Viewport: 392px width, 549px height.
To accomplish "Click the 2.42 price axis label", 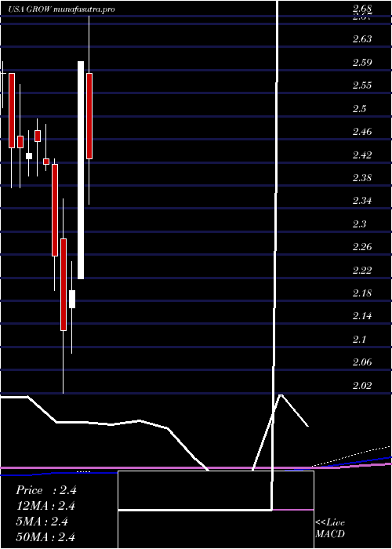I will [x=362, y=155].
